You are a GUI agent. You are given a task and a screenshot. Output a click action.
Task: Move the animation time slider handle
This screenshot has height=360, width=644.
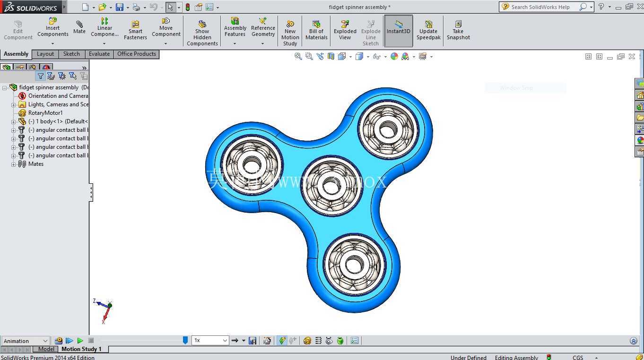coord(185,340)
